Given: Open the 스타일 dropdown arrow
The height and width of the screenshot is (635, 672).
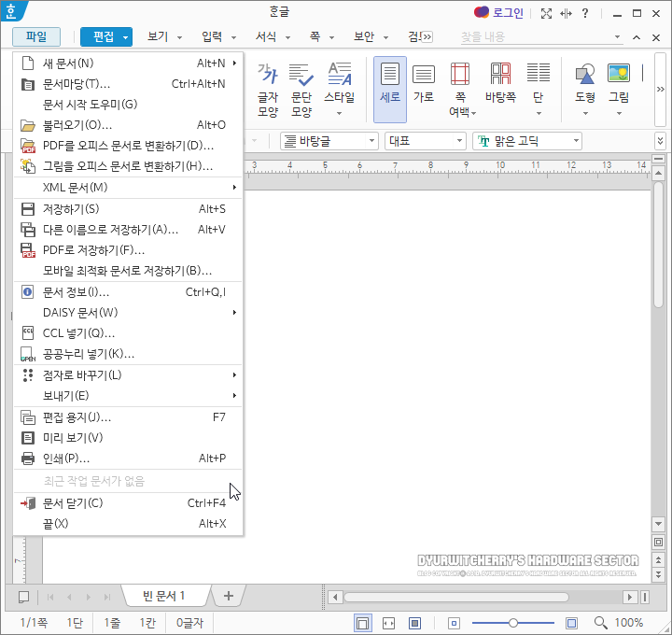Looking at the screenshot, I should 339,114.
